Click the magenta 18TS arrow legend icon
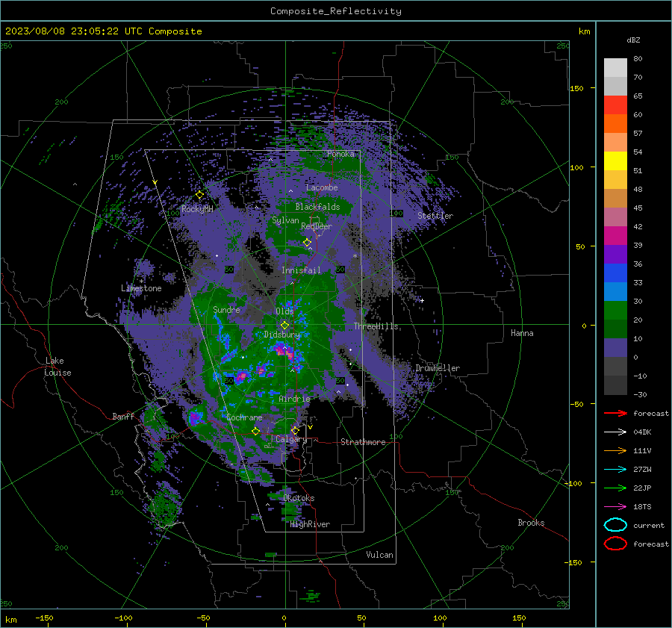The width and height of the screenshot is (672, 628). [x=615, y=507]
